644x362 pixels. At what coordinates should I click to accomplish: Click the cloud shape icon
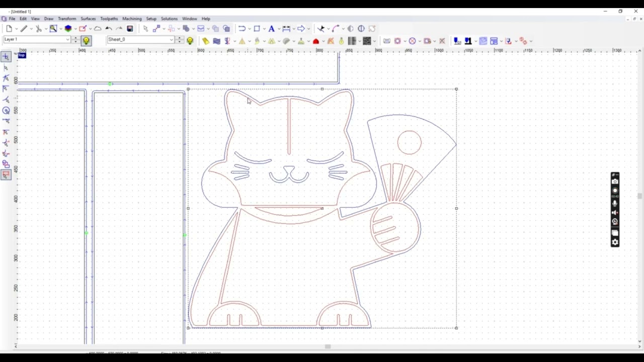click(x=98, y=29)
